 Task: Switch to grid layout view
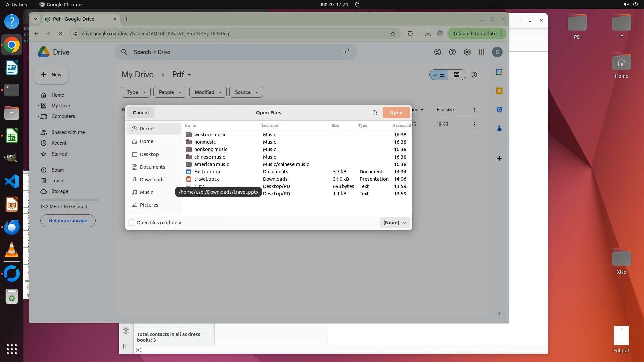tap(457, 75)
